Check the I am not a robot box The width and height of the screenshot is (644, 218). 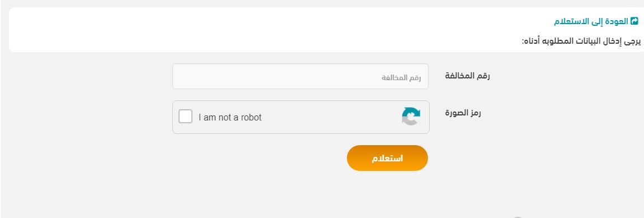point(185,117)
